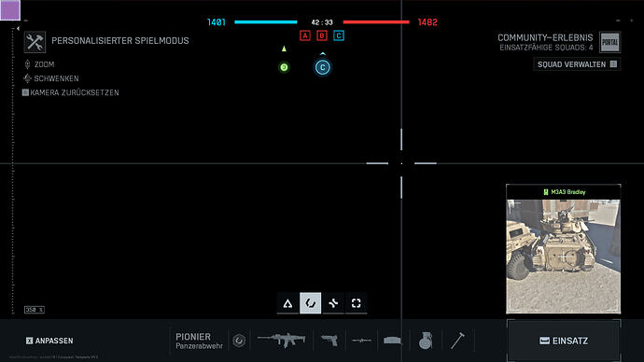Select the mine gadget slot

click(392, 341)
